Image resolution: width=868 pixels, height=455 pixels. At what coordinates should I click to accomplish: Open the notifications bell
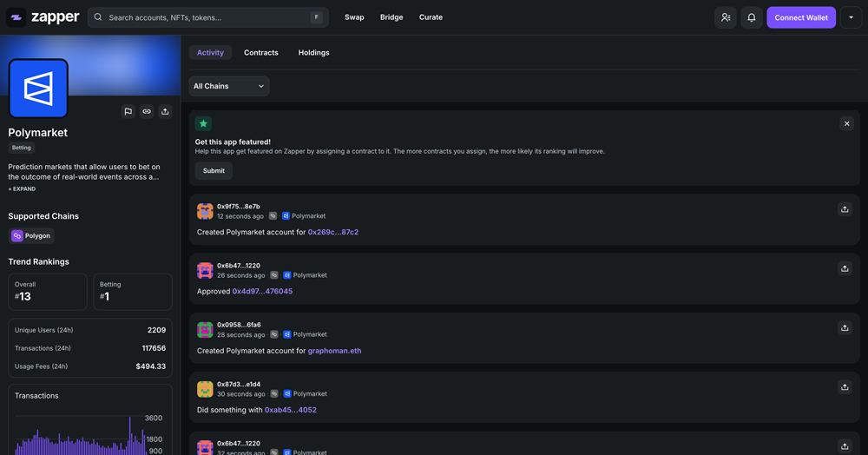tap(751, 17)
